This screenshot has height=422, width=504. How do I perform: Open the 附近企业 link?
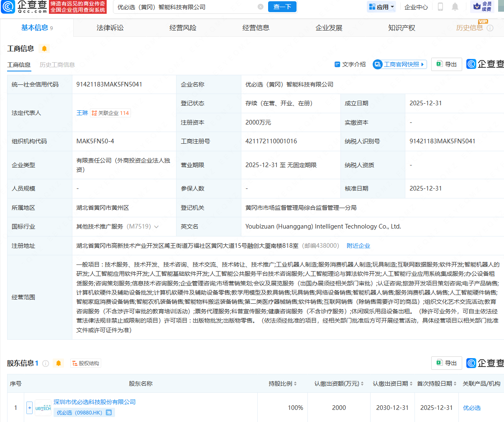coord(358,246)
